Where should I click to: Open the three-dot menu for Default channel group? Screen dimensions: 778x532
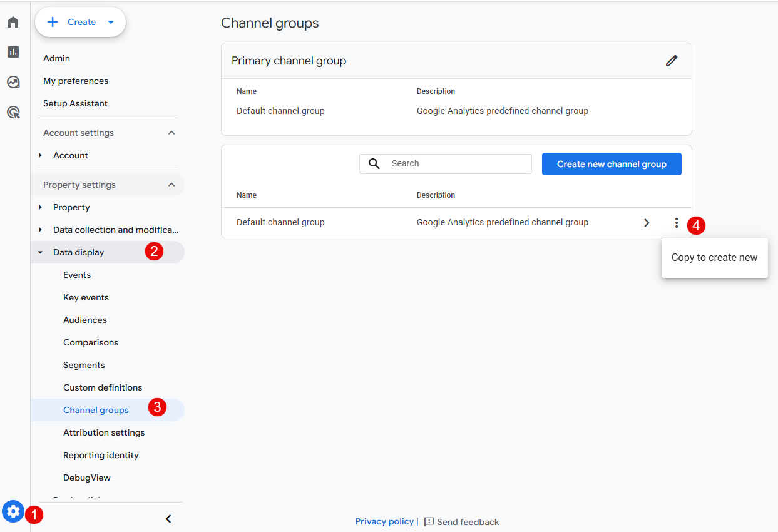coord(676,223)
